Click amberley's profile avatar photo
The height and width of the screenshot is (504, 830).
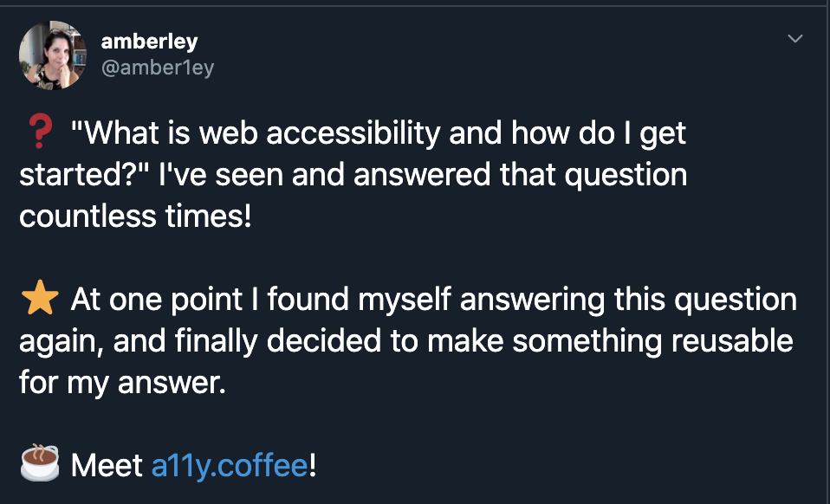pos(52,55)
